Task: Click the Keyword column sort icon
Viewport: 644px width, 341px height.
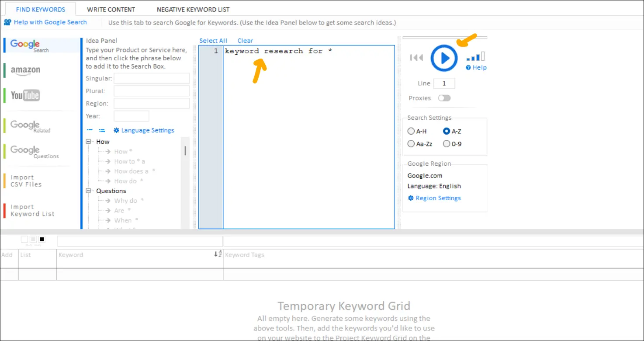Action: point(218,254)
